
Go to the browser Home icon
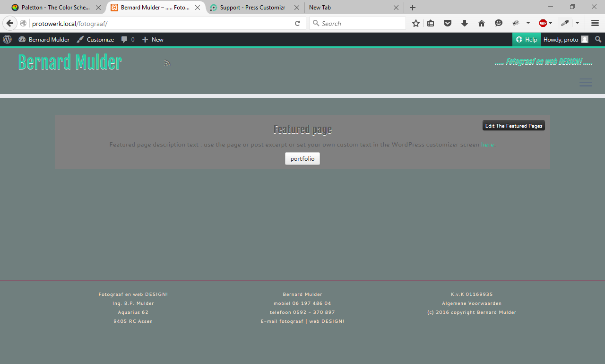coord(481,24)
